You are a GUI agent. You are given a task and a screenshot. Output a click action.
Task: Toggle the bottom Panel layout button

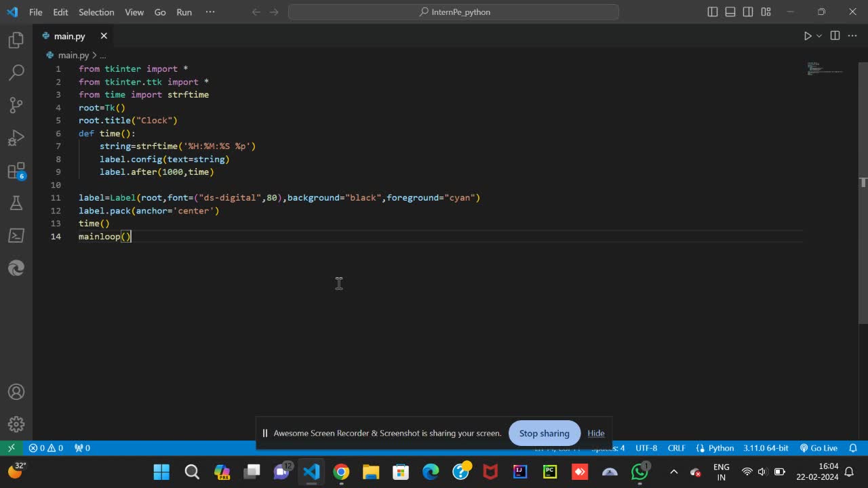click(x=730, y=12)
